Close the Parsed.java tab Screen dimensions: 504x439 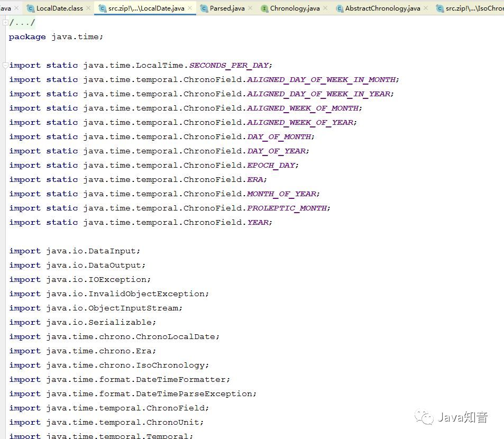coord(250,8)
